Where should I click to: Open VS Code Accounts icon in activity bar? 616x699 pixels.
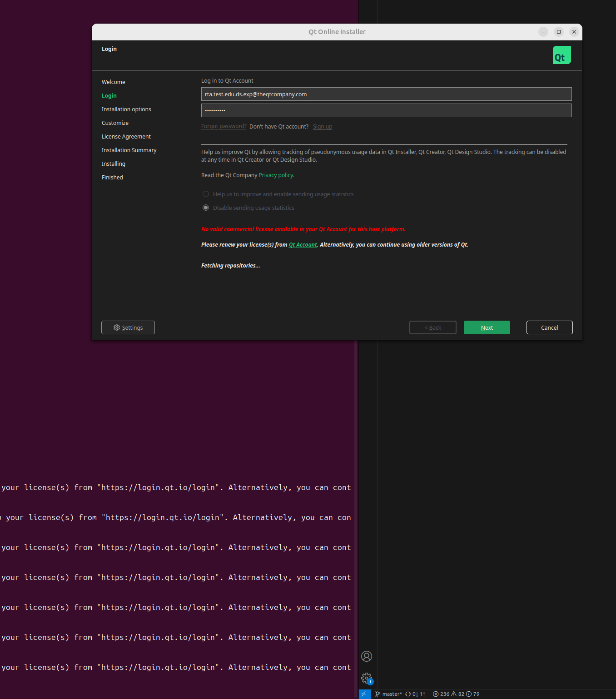(x=367, y=656)
